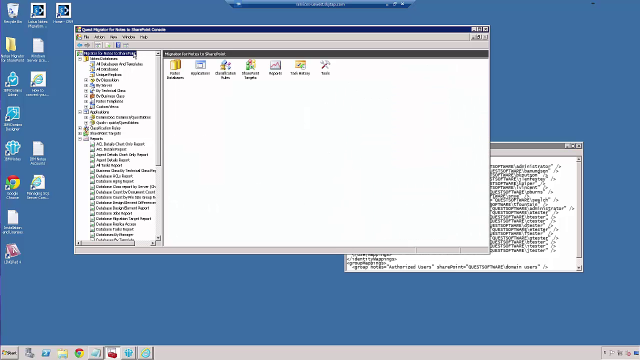
Task: Collapse the Reports tree node
Action: (80, 138)
